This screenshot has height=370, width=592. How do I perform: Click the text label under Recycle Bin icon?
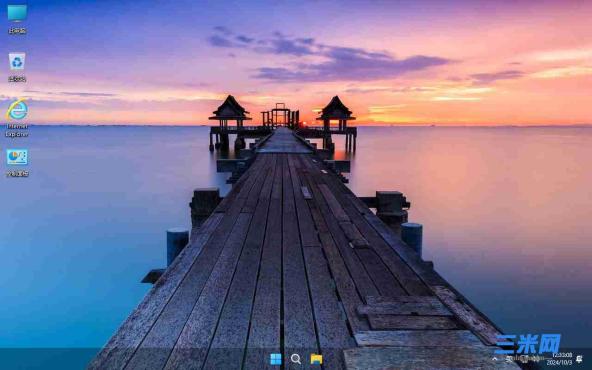(17, 79)
